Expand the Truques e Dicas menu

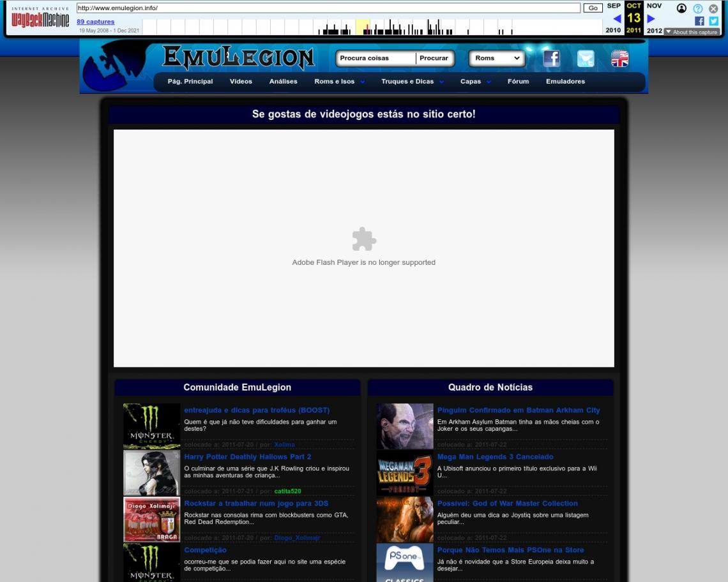pyautogui.click(x=413, y=81)
